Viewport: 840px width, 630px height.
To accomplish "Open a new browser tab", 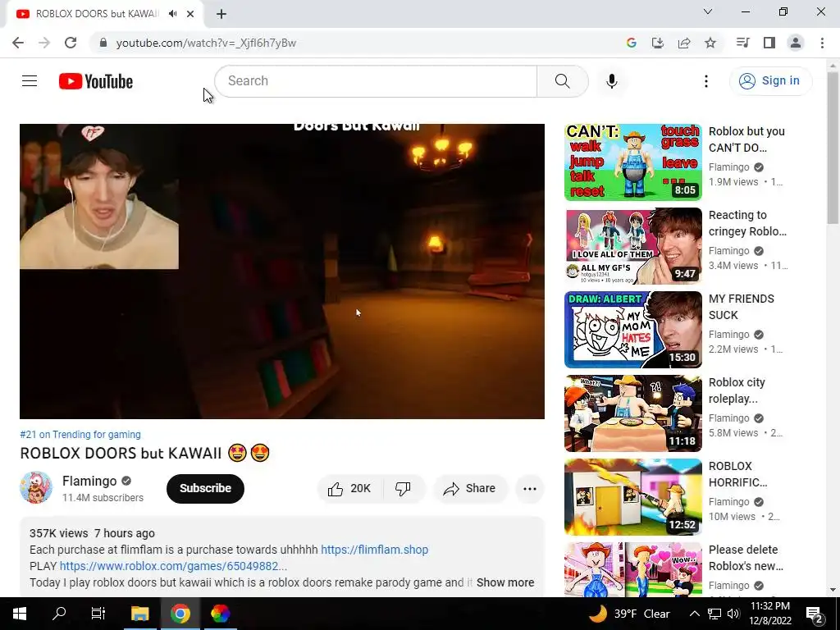I will [221, 14].
